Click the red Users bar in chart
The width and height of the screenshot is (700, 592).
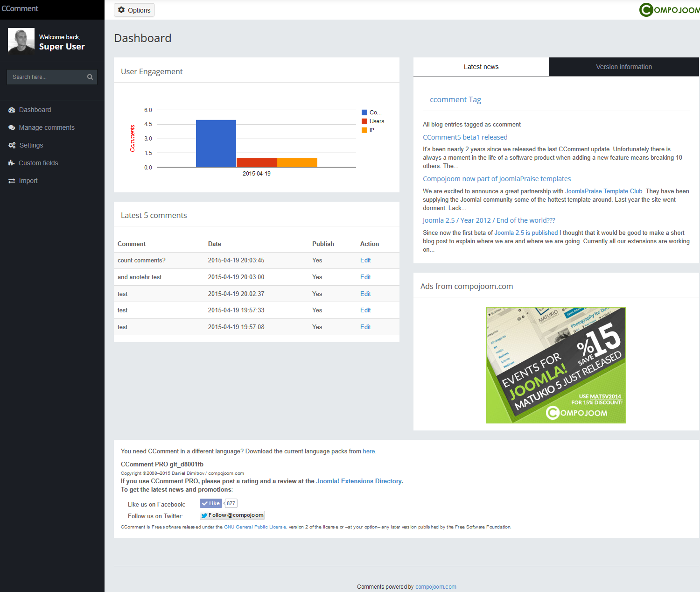pos(257,162)
